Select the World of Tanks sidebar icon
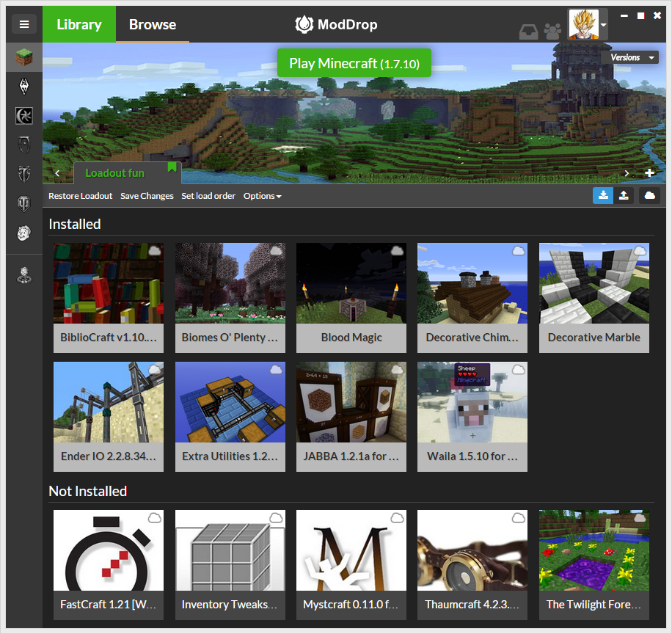This screenshot has width=672, height=634. (24, 203)
